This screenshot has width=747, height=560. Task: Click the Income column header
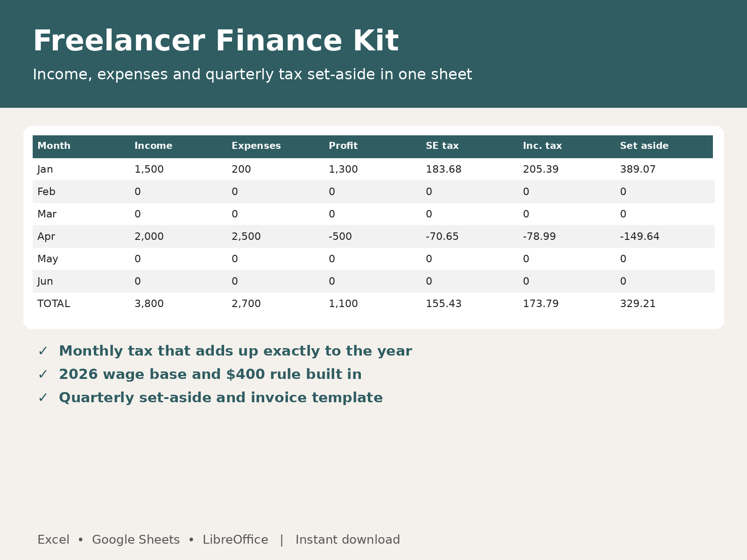tap(154, 146)
